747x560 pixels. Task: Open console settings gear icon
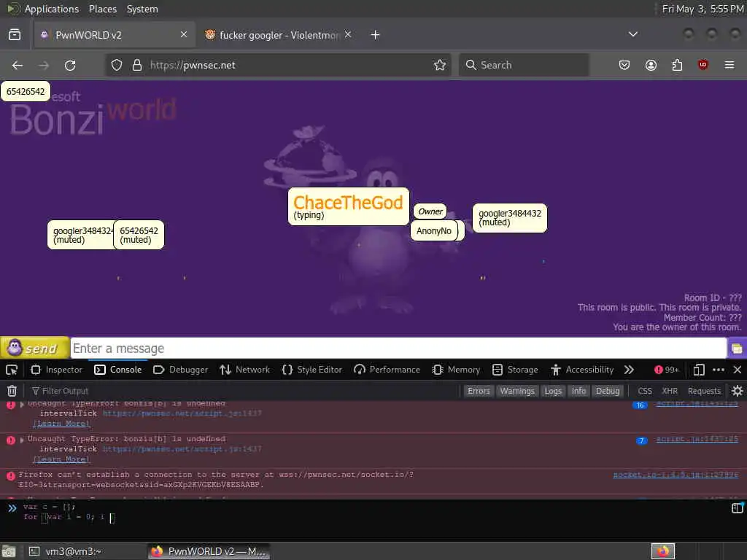(x=738, y=391)
